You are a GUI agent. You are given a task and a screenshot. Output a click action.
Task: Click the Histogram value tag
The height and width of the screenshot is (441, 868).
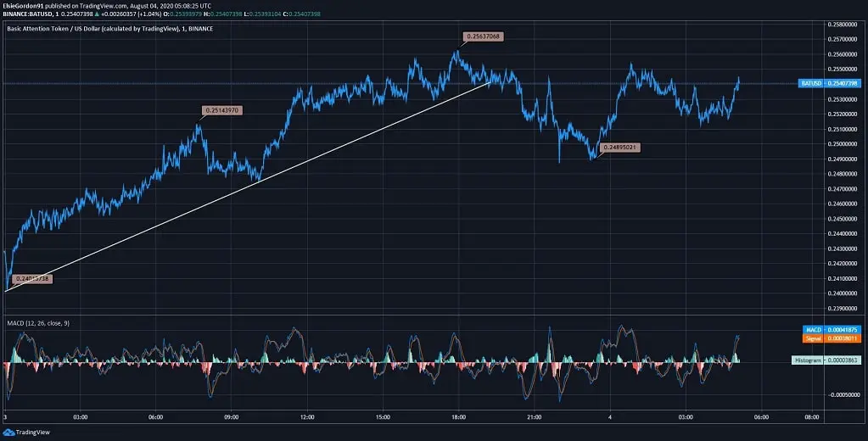826,360
